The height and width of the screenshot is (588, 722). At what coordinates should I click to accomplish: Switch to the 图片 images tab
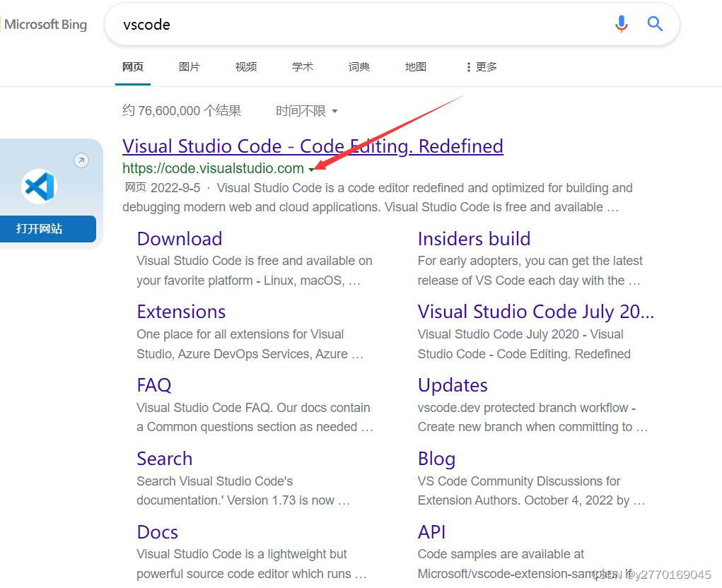point(190,67)
